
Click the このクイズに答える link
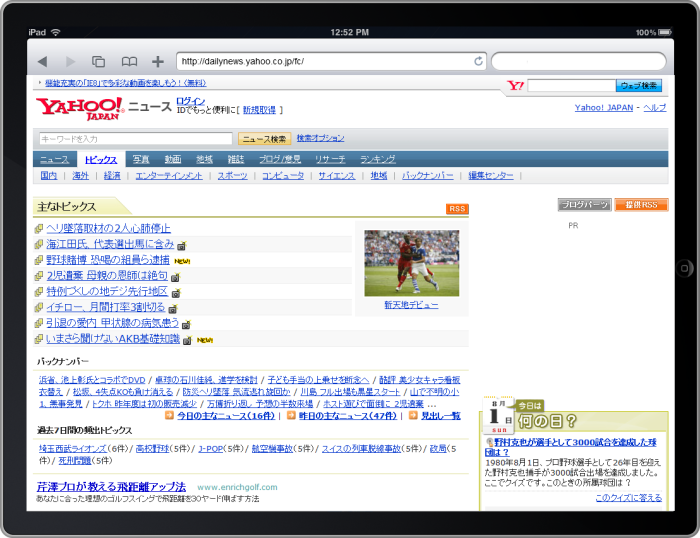(x=629, y=498)
